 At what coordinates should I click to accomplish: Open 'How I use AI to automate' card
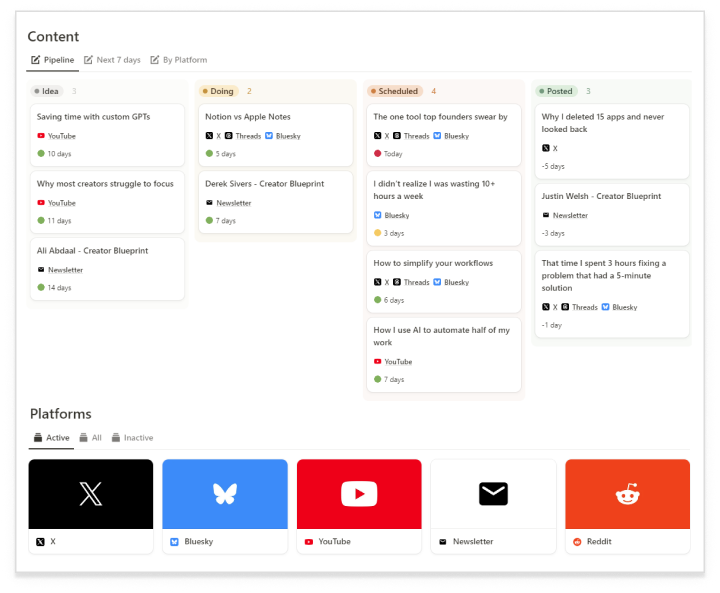click(x=444, y=355)
